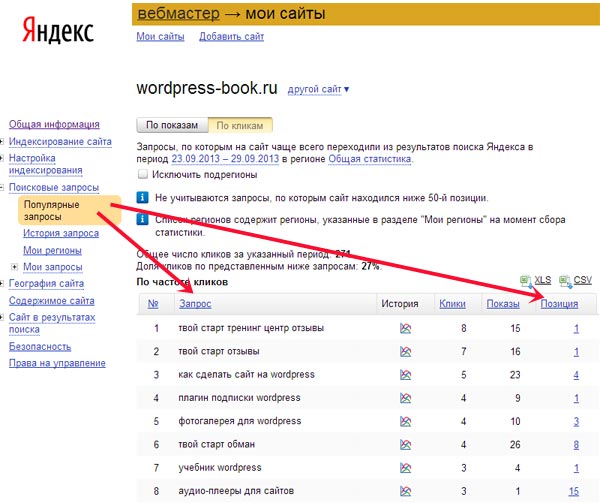
Task: Select query text 'плагин подписки wordpress'
Action: tap(239, 398)
